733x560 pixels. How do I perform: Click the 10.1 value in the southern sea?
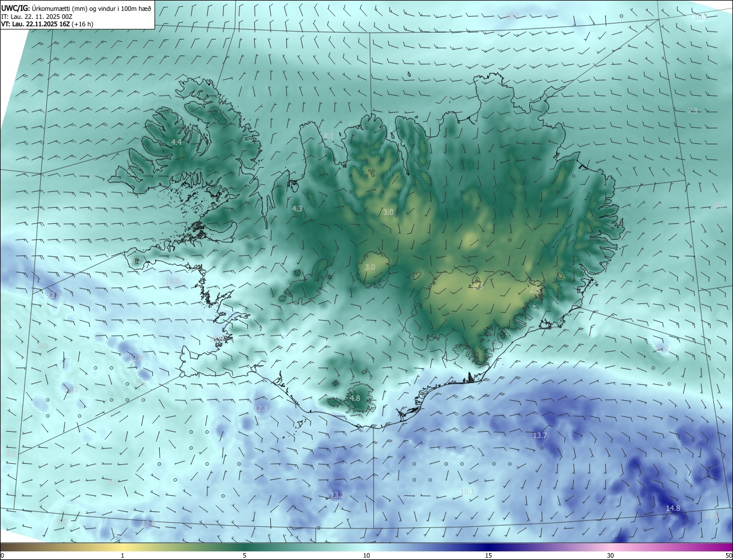click(467, 491)
